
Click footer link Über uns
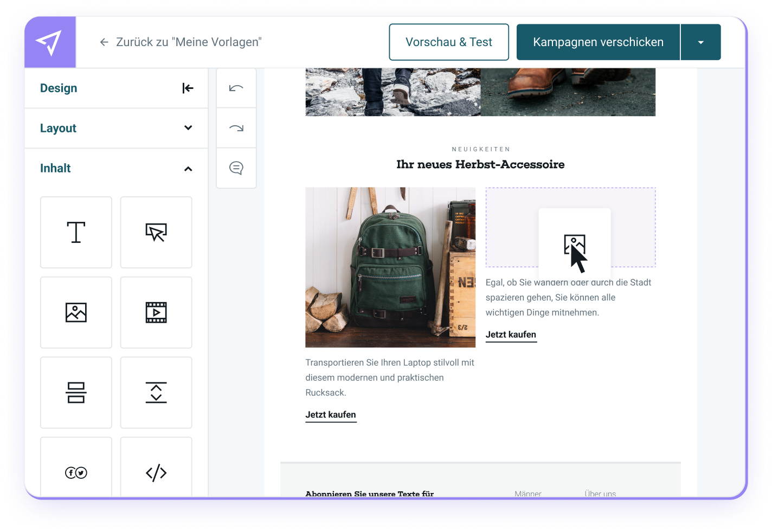click(600, 493)
